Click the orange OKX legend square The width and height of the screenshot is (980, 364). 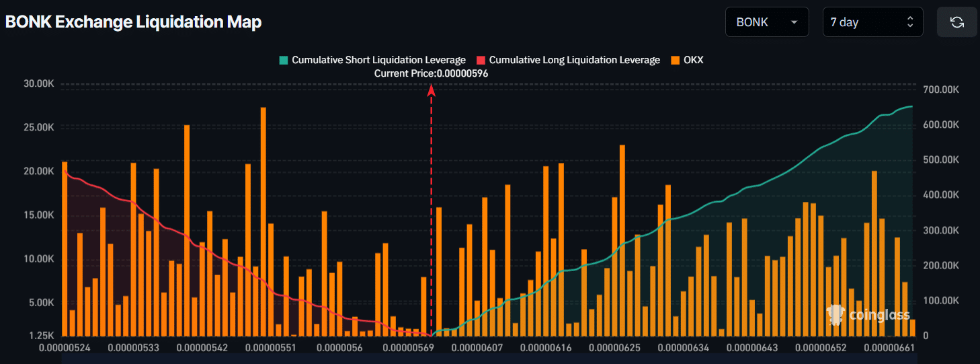click(x=675, y=60)
